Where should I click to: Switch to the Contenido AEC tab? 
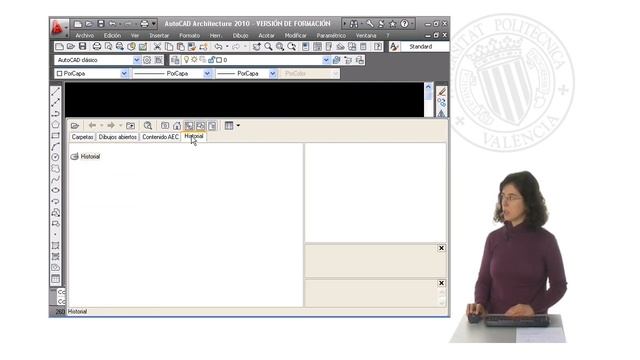pos(160,137)
